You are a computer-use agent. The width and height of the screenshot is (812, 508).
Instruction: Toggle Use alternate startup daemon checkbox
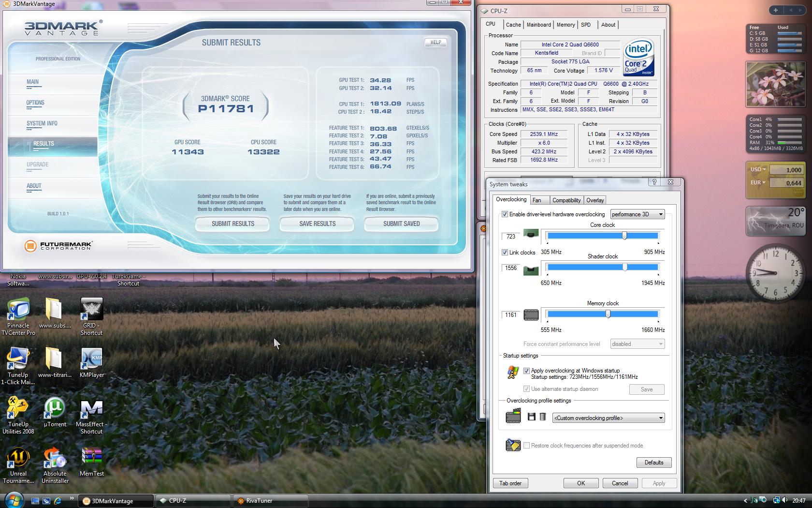tap(526, 389)
